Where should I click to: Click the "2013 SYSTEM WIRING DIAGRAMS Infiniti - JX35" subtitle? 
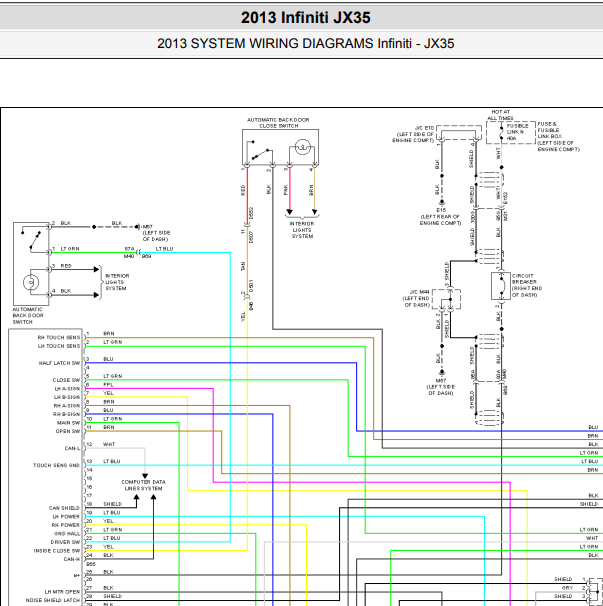click(x=305, y=43)
